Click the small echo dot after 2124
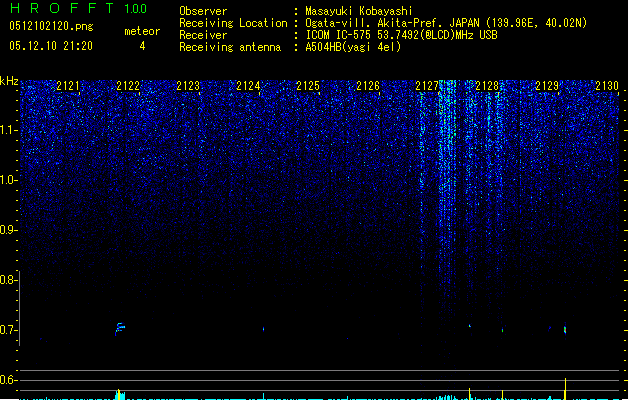Image resolution: width=629 pixels, height=400 pixels. (264, 329)
